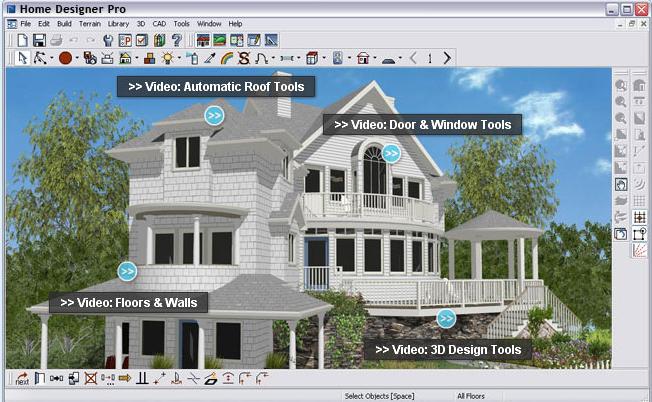Open the Build menu
The width and height of the screenshot is (652, 402).
64,24
